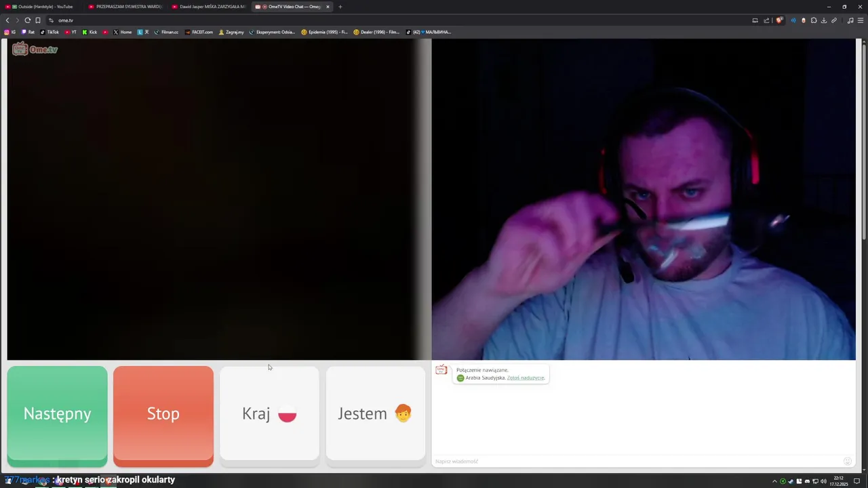The width and height of the screenshot is (868, 488).
Task: Open the Jestem gender selector
Action: (x=376, y=414)
